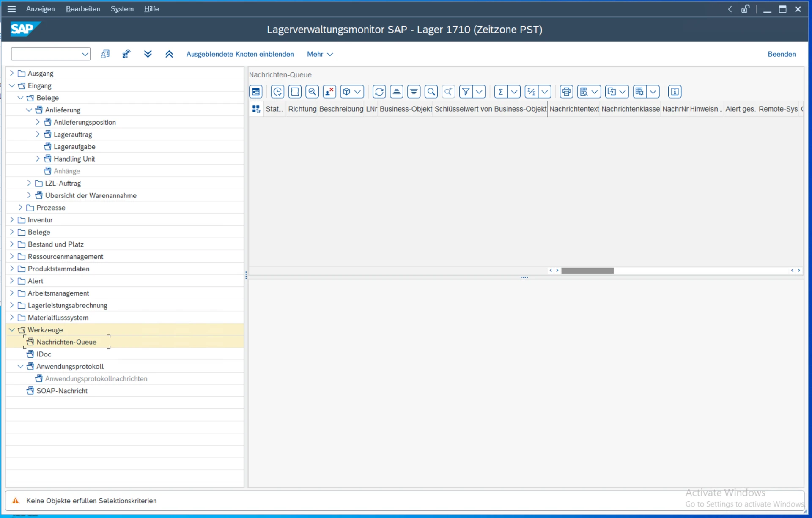
Task: Click the select-all icon in the table header
Action: tap(256, 109)
